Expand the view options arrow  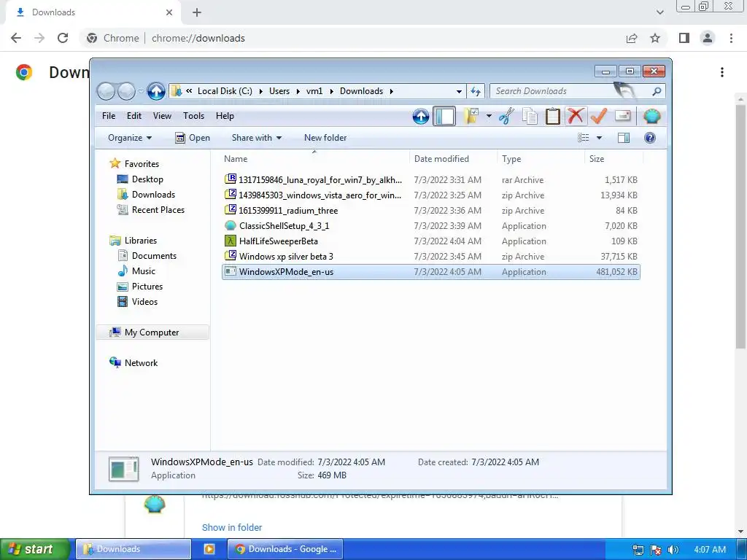click(x=600, y=138)
